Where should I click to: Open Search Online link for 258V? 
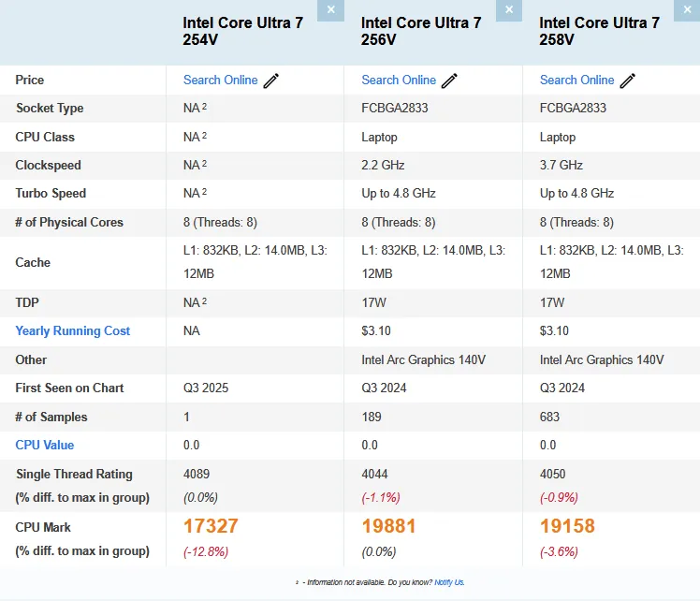576,81
